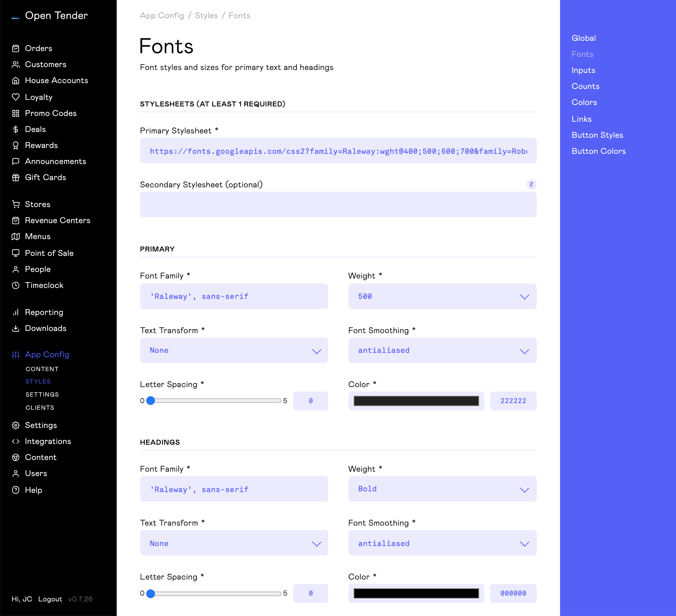Open the Orders section in the sidebar
Viewport: 676px width, 616px height.
(x=38, y=48)
